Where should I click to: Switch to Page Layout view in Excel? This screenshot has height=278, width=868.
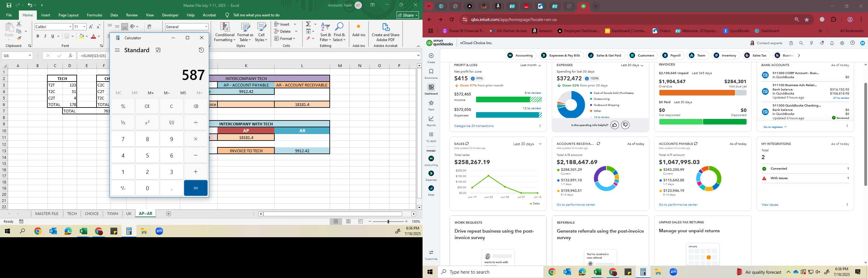[348, 221]
